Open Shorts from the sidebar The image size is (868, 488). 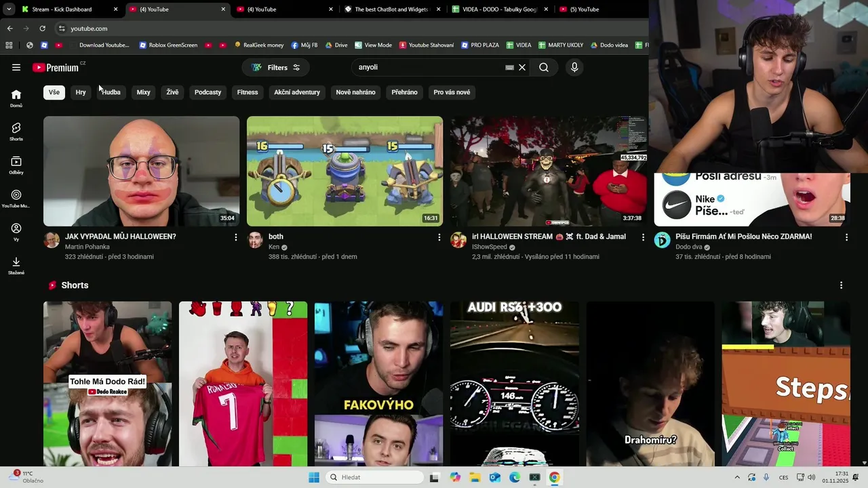[x=16, y=131]
